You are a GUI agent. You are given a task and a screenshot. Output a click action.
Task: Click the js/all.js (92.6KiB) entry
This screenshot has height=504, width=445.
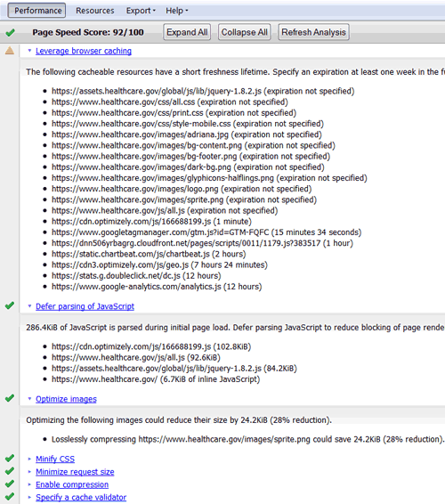click(x=136, y=358)
